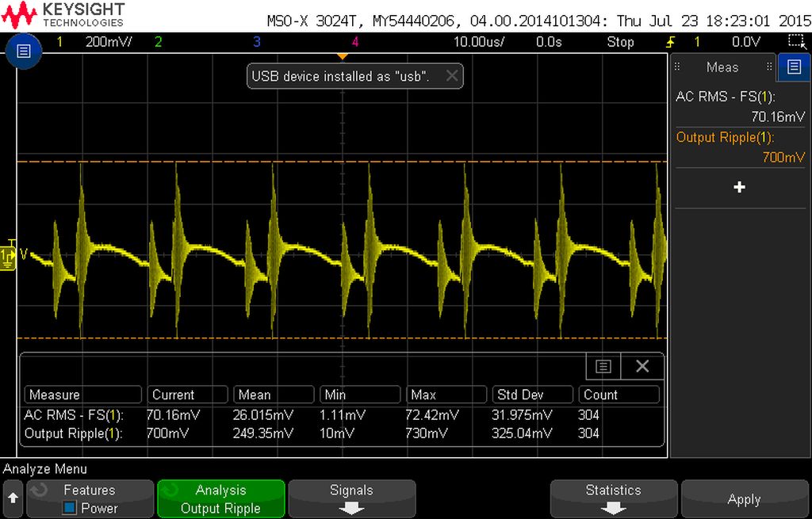This screenshot has width=812, height=519.
Task: Click the 0.0s horizontal delay value
Action: click(x=549, y=42)
